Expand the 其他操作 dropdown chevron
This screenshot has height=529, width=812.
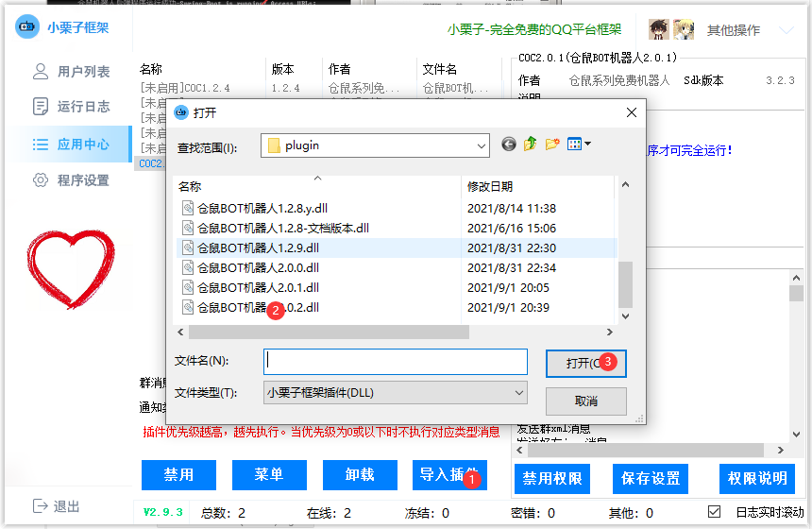point(787,30)
